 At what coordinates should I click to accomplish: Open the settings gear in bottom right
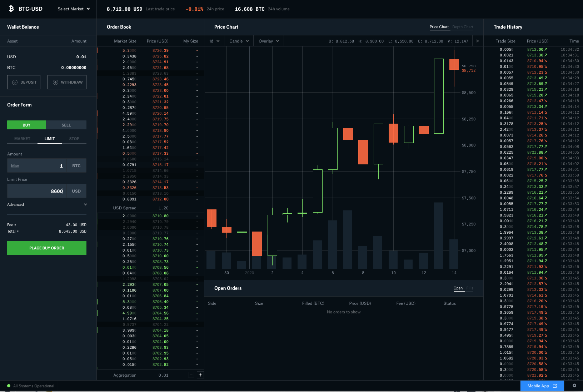(x=574, y=386)
